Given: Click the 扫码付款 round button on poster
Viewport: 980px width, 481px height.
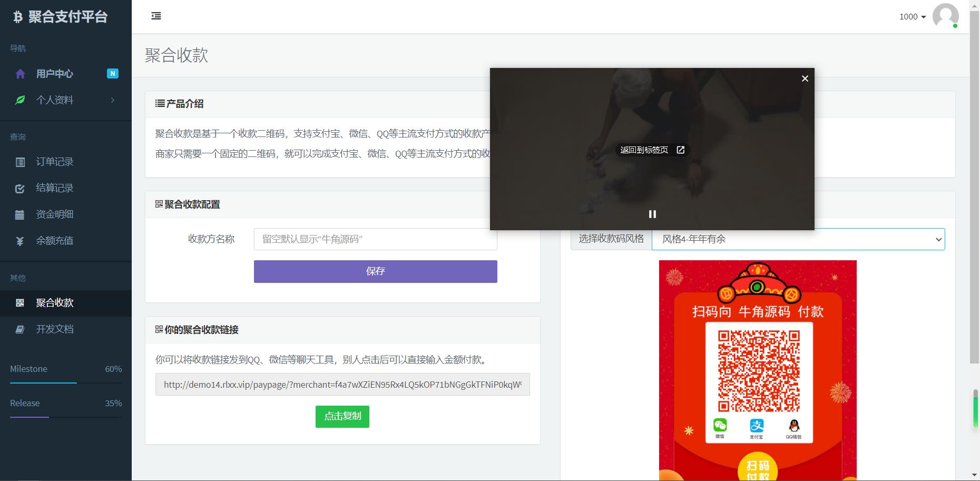Looking at the screenshot, I should (758, 466).
